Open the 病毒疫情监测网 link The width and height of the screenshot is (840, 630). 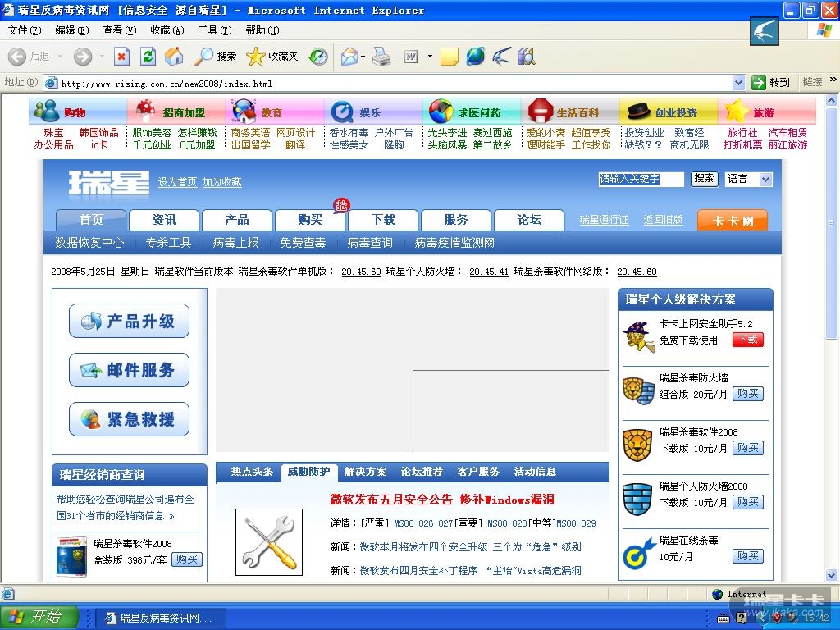coord(454,243)
